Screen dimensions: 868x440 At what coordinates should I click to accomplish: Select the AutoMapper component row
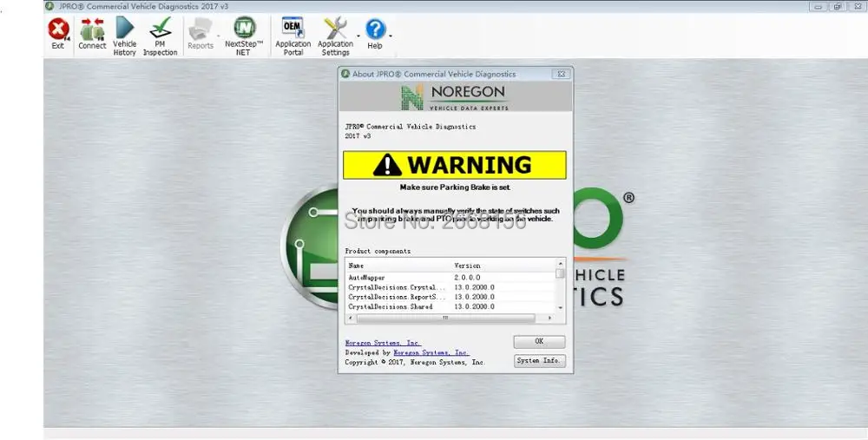coord(450,278)
